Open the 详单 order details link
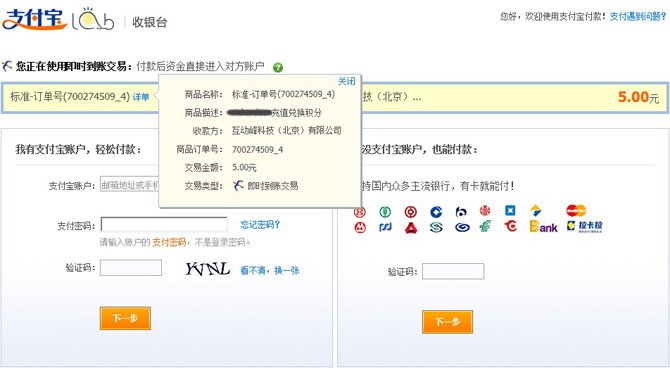 (141, 97)
